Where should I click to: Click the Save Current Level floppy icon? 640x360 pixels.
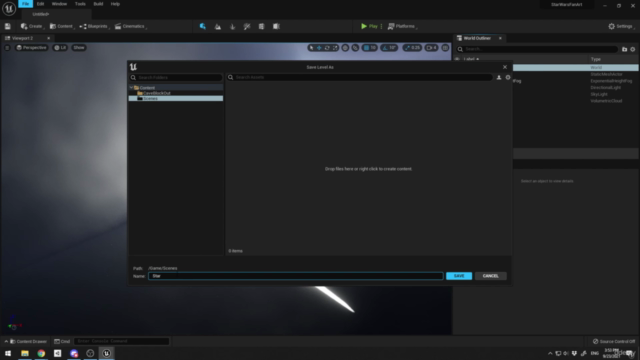7,26
